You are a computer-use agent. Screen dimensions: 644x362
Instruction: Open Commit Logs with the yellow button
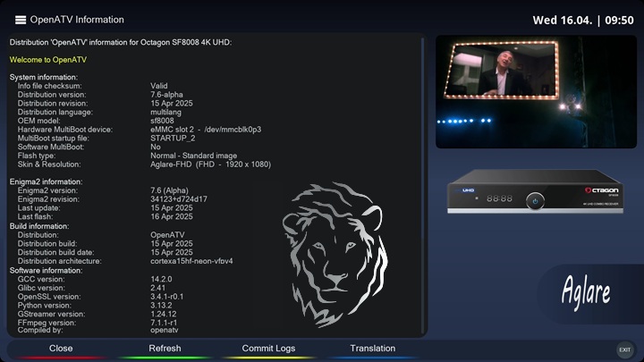pyautogui.click(x=268, y=349)
